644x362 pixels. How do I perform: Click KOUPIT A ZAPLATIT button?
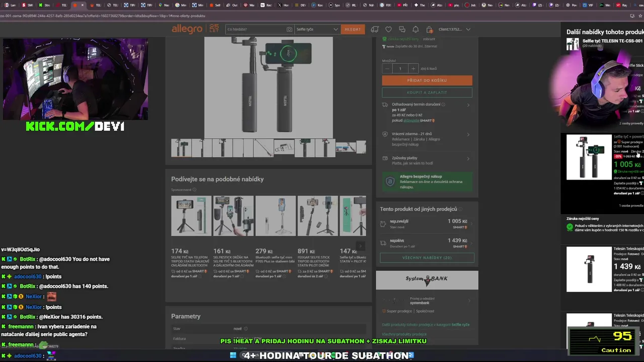(427, 93)
